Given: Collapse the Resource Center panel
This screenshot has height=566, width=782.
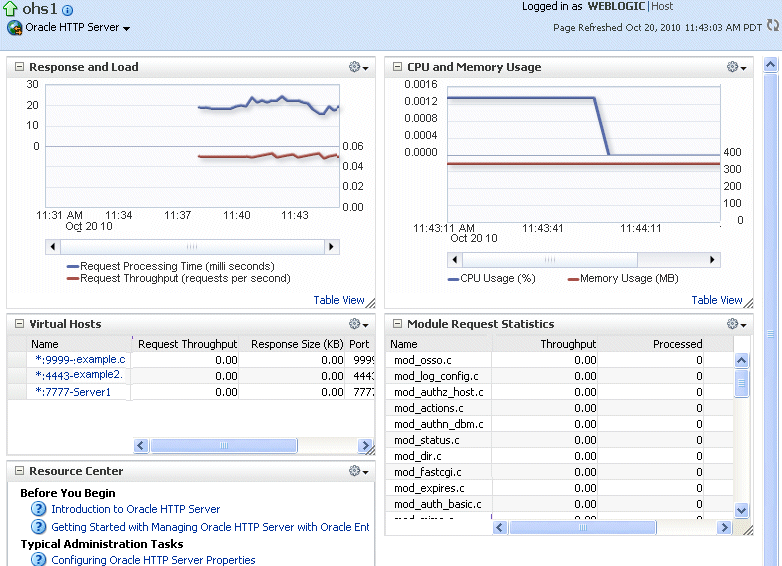Looking at the screenshot, I should pyautogui.click(x=19, y=471).
